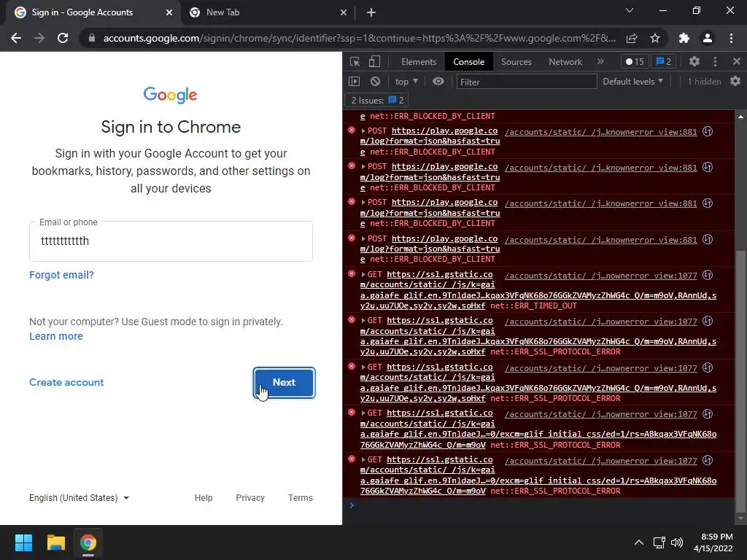Reload the page
The width and height of the screenshot is (747, 560).
tap(63, 38)
